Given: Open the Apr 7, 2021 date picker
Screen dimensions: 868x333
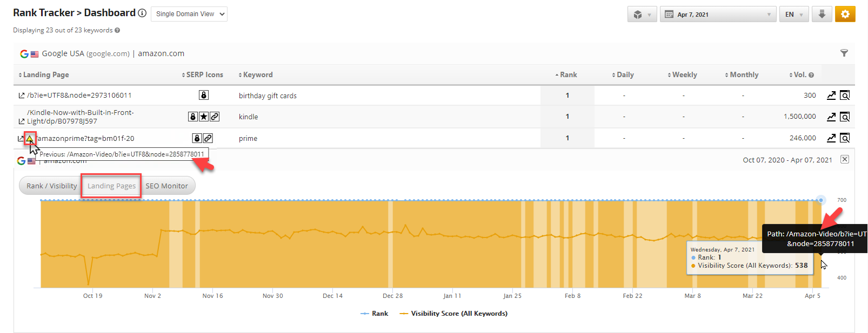Looking at the screenshot, I should 717,15.
